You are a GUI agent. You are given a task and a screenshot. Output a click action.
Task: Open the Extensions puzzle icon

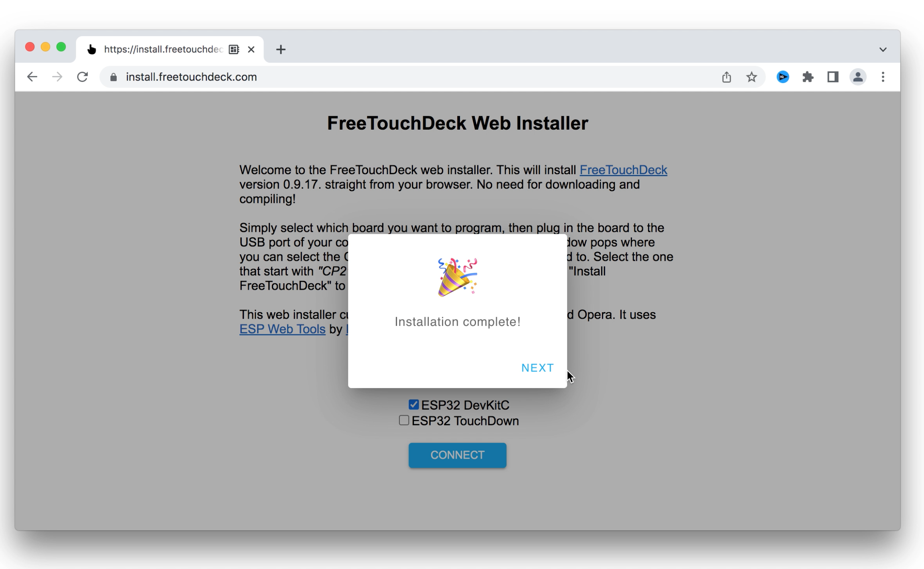(808, 77)
